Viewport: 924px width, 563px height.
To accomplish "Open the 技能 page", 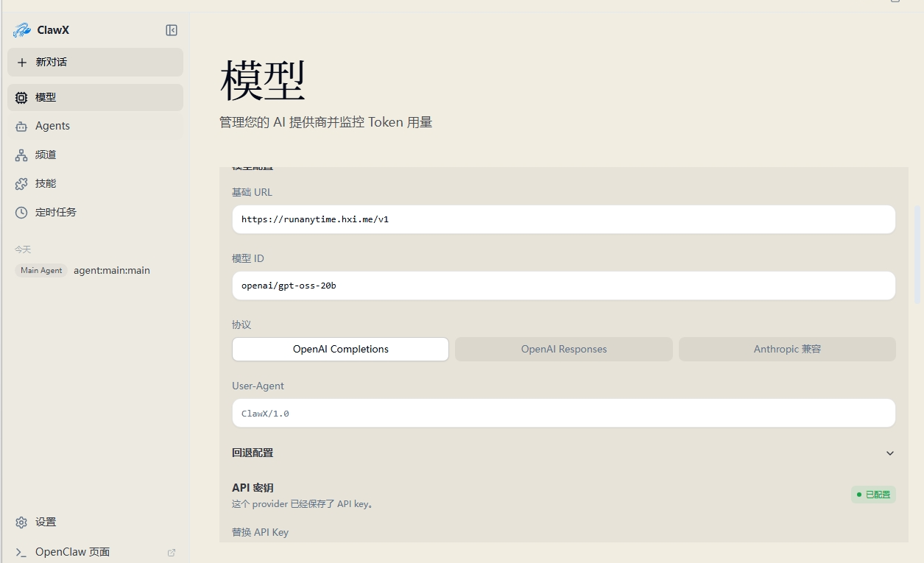I will pyautogui.click(x=95, y=183).
